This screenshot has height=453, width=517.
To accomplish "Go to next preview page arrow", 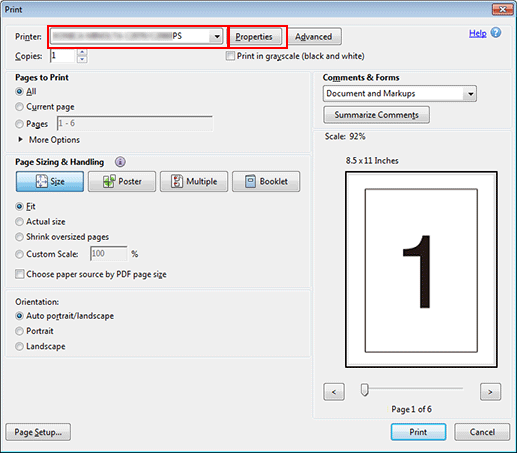I will pos(490,392).
